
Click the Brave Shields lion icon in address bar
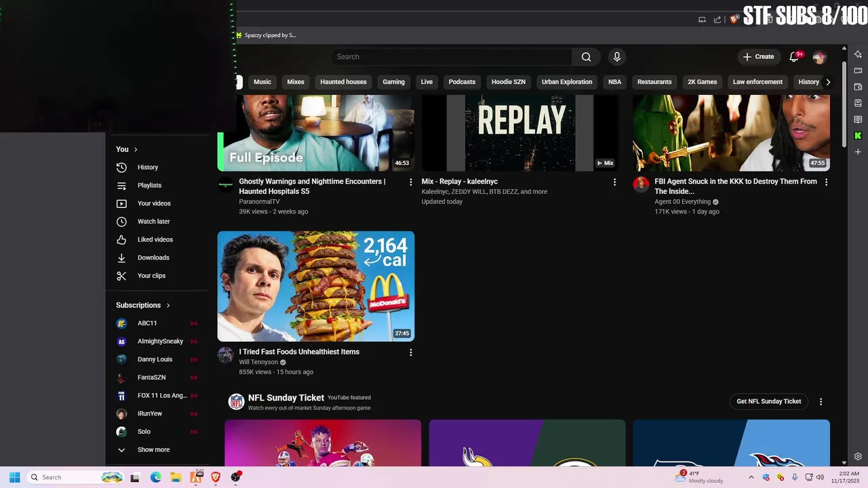(x=734, y=20)
